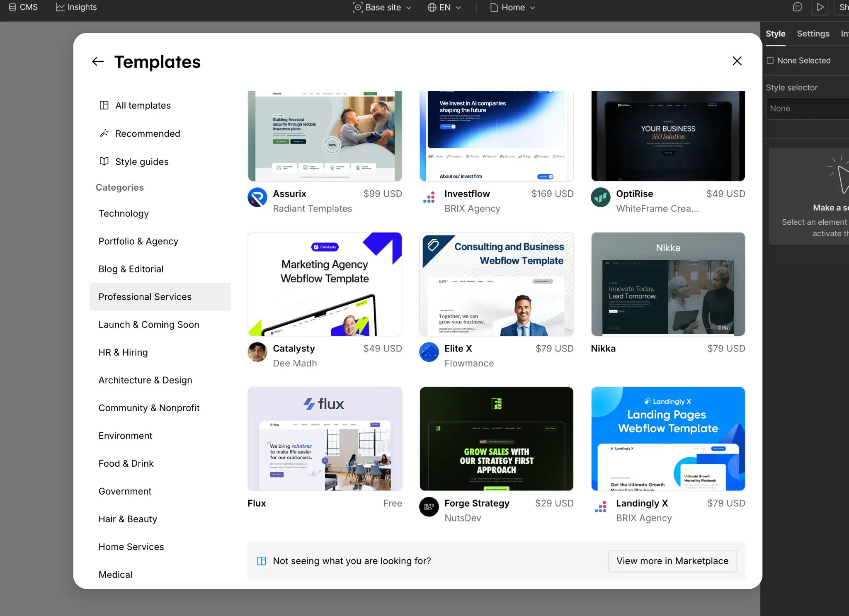Open the Investflow template thumbnail

(496, 136)
